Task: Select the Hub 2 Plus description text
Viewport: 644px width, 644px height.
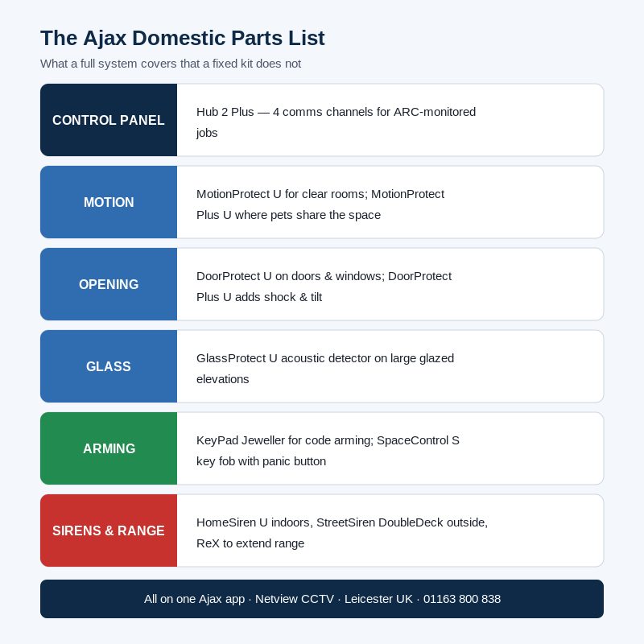Action: coord(336,122)
